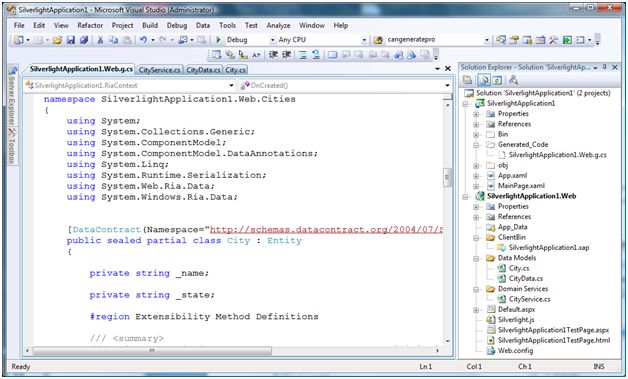Click the Increase Line Indent icon

pyautogui.click(x=286, y=55)
